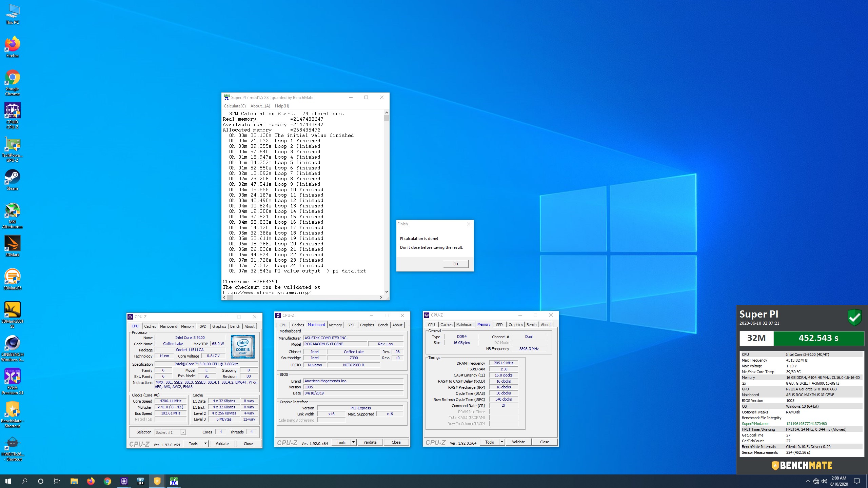
Task: Open the 3DMark05 desktop icon
Action: tap(13, 280)
